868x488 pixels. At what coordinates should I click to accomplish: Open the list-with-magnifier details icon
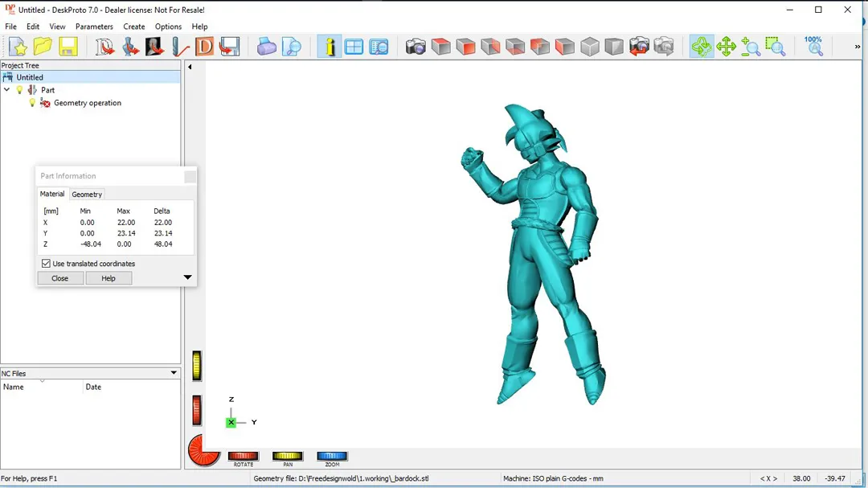(x=379, y=47)
